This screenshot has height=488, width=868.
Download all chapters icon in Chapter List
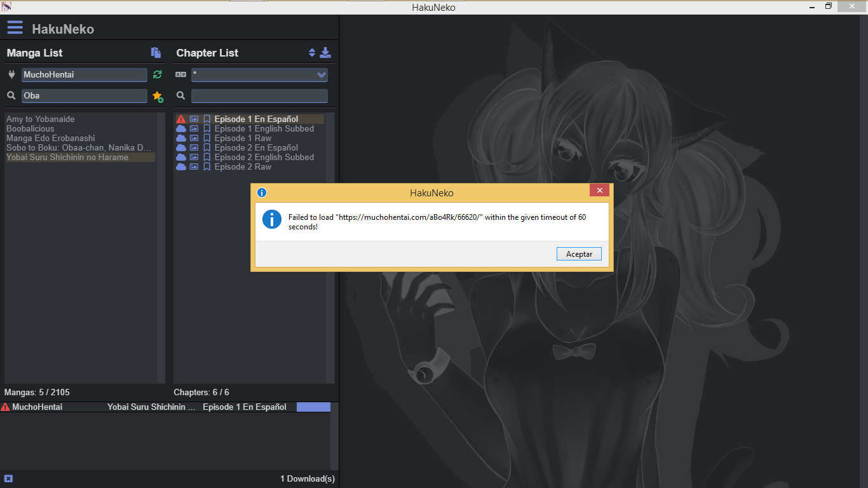pyautogui.click(x=325, y=53)
